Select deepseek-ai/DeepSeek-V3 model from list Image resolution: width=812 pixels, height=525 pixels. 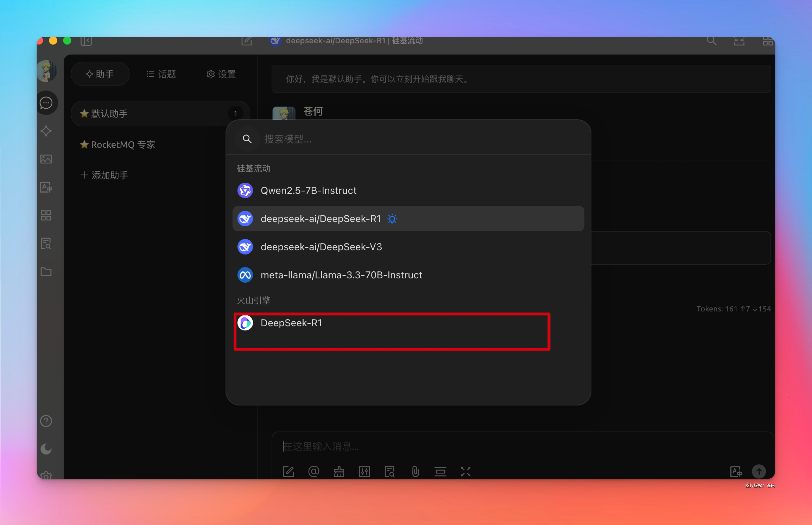(321, 247)
